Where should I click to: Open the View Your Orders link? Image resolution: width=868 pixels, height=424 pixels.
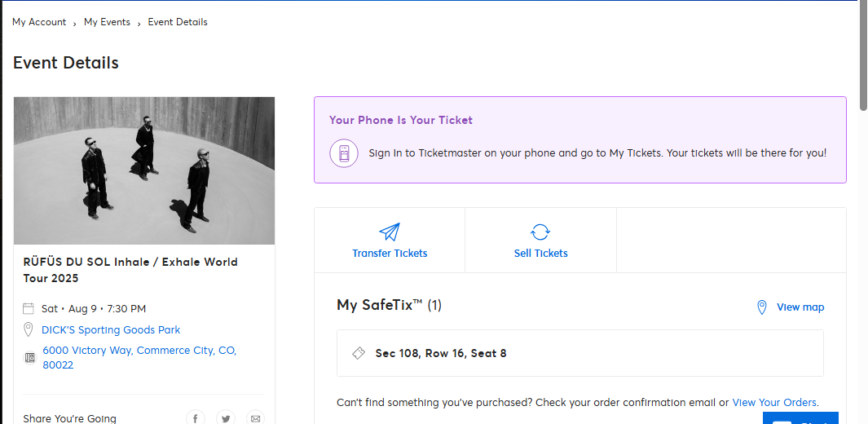(774, 403)
